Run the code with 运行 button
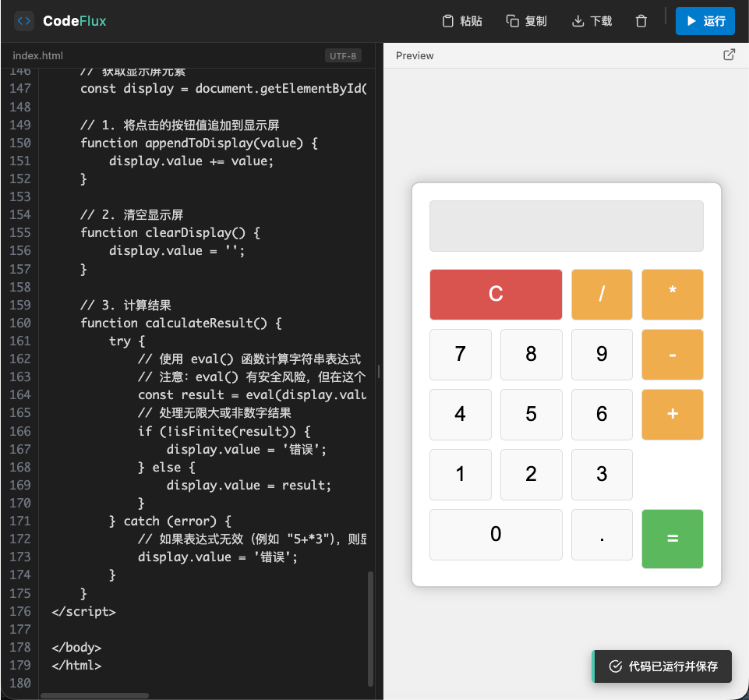749x700 pixels. click(705, 21)
